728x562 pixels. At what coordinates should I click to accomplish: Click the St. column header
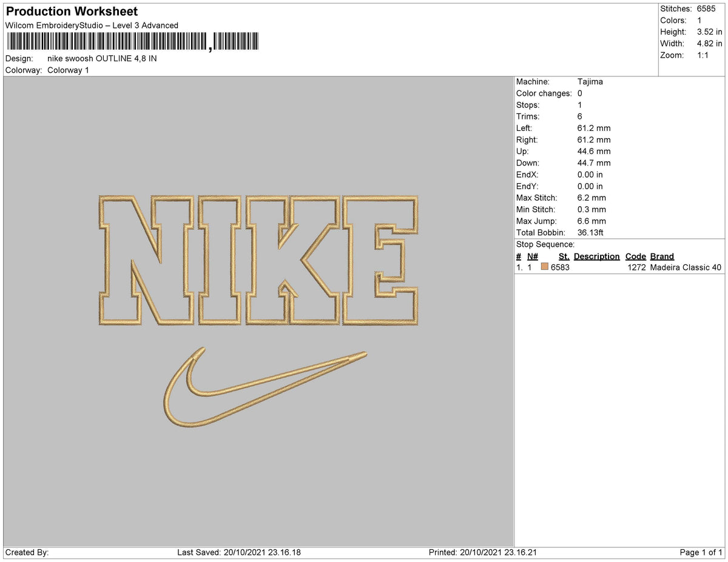pyautogui.click(x=564, y=256)
